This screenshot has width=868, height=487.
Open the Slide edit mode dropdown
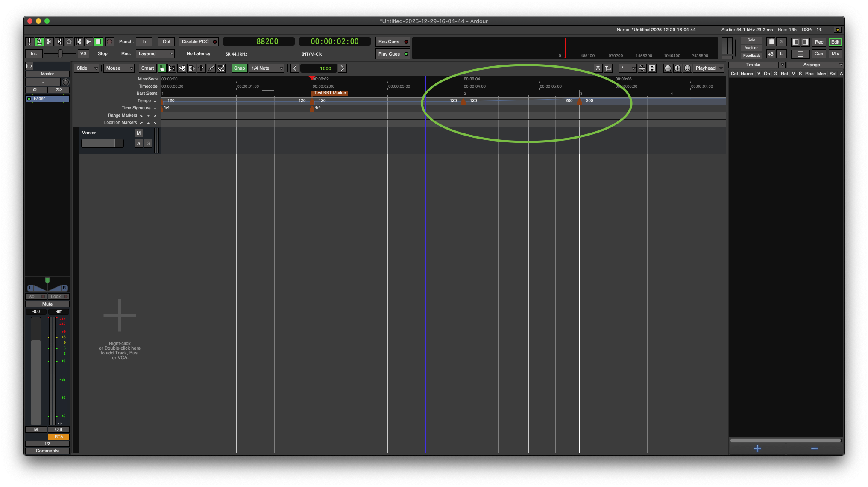click(86, 68)
